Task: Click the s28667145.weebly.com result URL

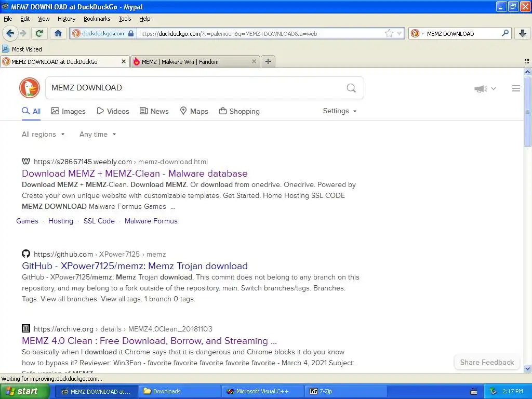Action: (121, 162)
